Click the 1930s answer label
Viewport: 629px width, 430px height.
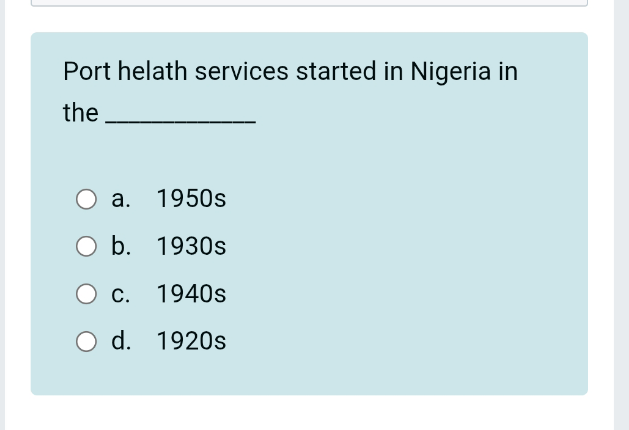click(x=191, y=246)
